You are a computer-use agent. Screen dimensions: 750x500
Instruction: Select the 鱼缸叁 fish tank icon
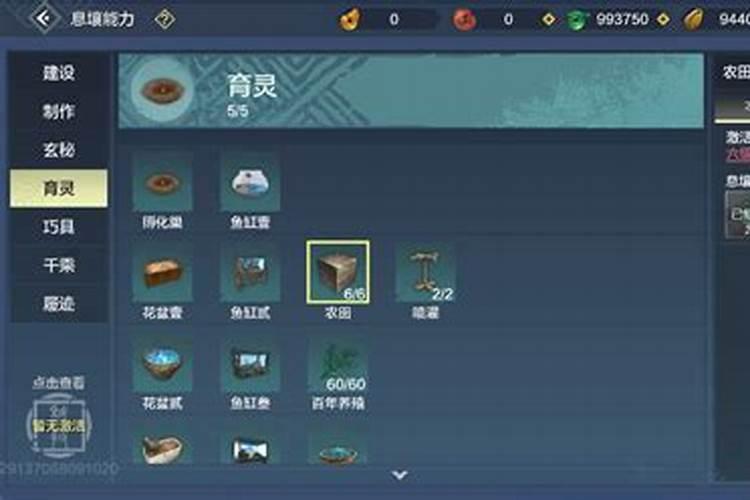tap(250, 363)
